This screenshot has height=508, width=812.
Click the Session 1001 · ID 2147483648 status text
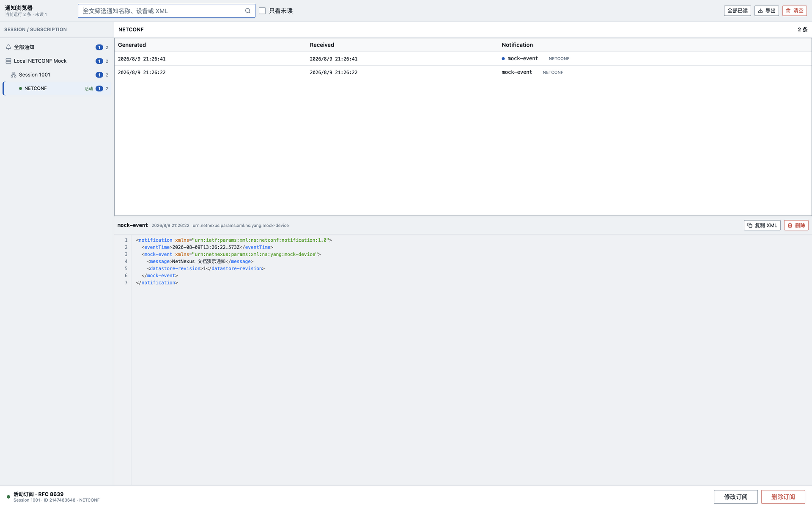[56, 500]
